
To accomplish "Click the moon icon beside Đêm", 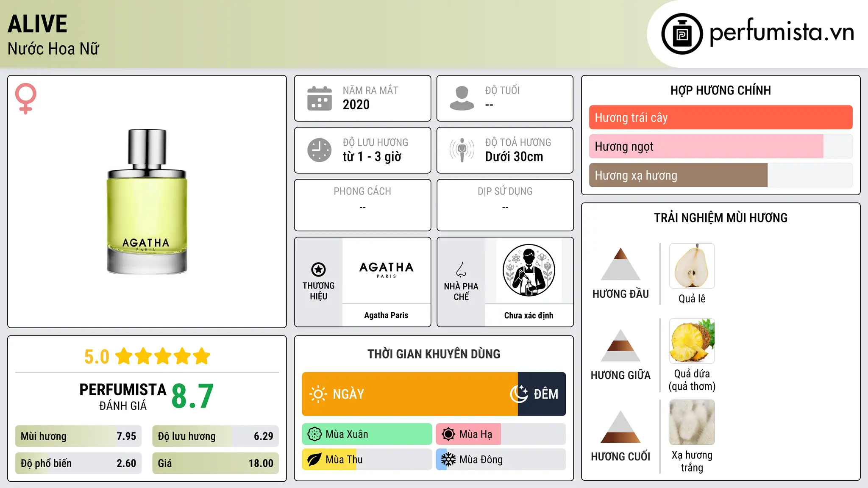I will pos(519,394).
